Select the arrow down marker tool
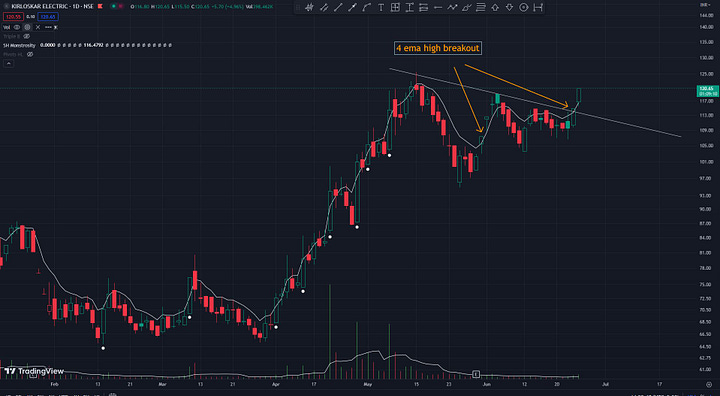The image size is (720, 396). coord(509,7)
